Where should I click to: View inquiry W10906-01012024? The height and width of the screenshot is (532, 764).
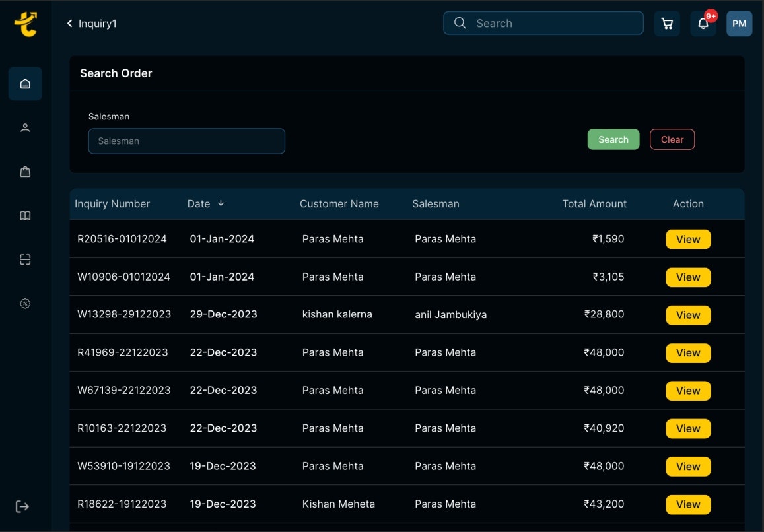tap(688, 277)
